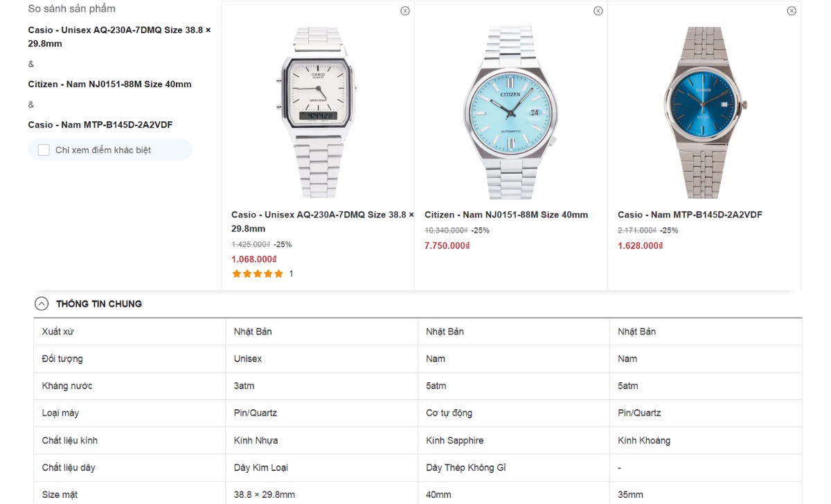The image size is (831, 504).
Task: Select Casio MTP-B145D-2A2VDF in the sidebar list
Action: tap(100, 125)
